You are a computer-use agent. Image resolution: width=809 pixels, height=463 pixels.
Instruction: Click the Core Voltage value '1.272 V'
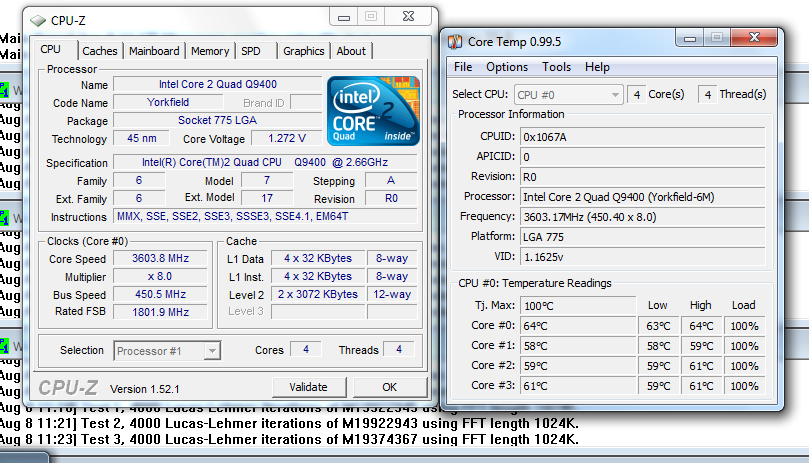point(287,138)
